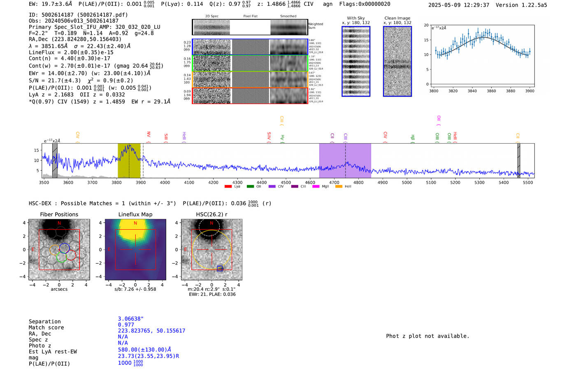
Task: Click the white dashed circle in HSC image
Action: click(x=209, y=227)
